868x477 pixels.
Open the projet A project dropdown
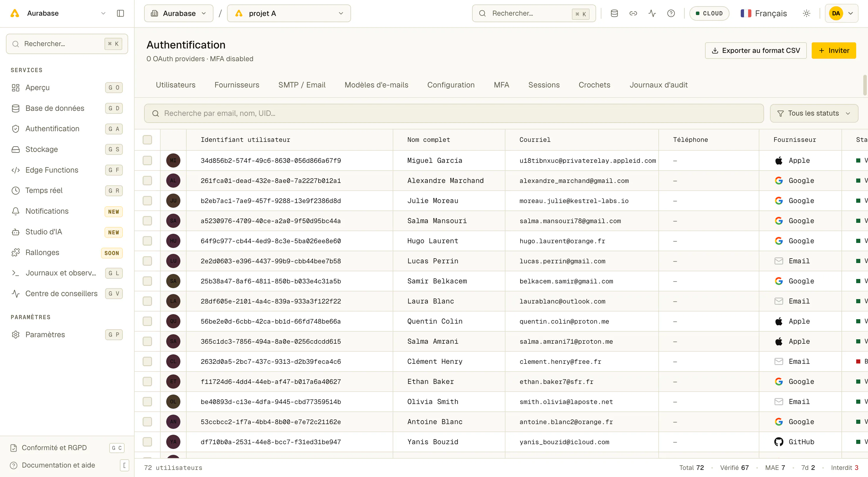[289, 14]
